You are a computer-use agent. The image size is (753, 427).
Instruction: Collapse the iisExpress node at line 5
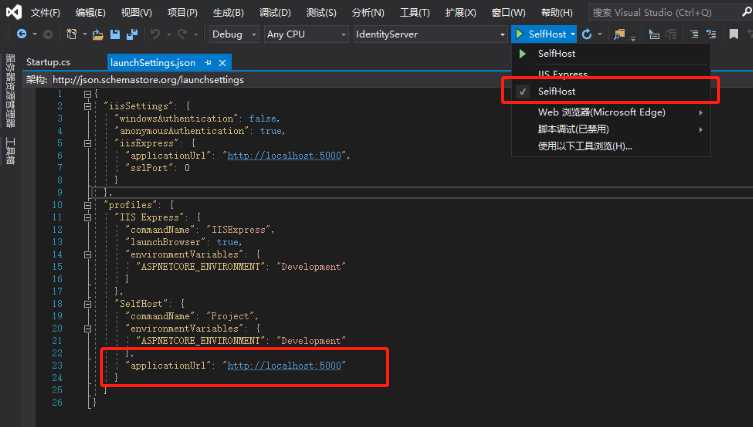[x=87, y=143]
